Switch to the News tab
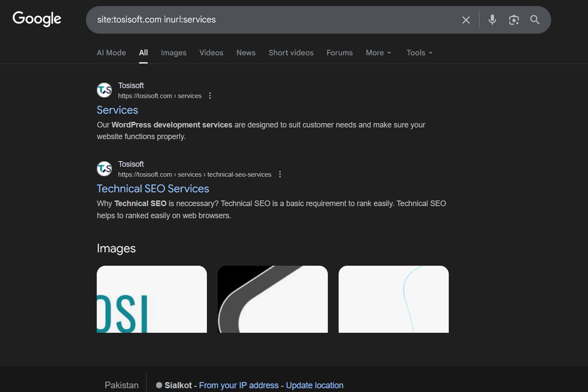588x392 pixels. tap(246, 53)
